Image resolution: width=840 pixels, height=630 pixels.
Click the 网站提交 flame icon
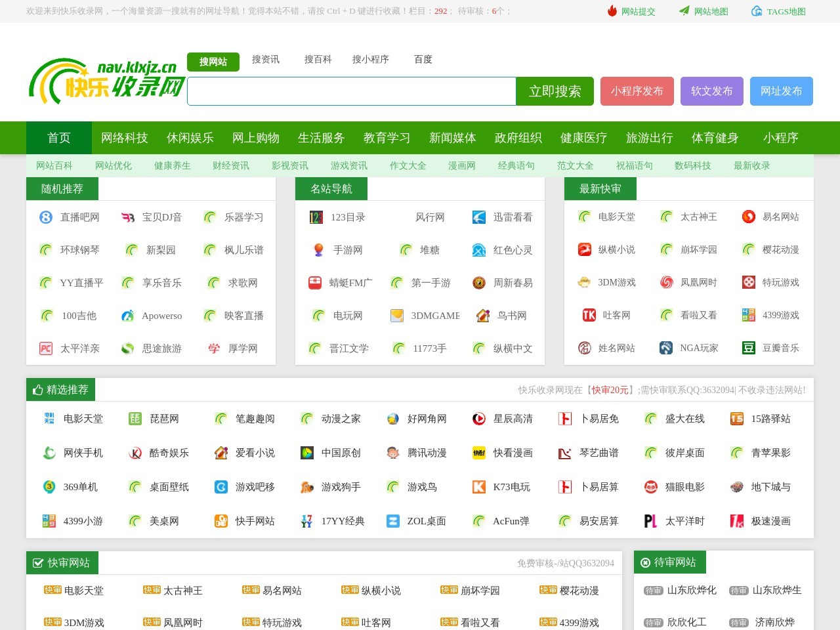(x=611, y=11)
